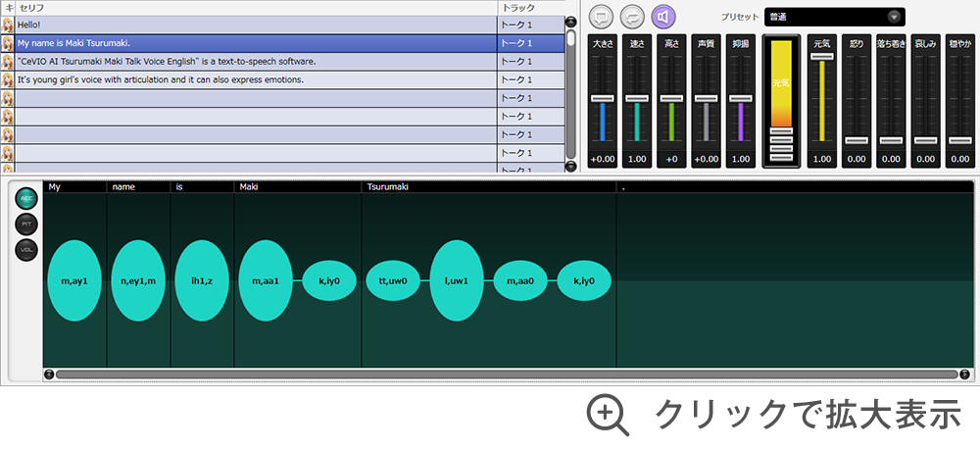
Task: Click トーク 1 track cell of the CeVIO AI line
Action: click(x=530, y=61)
